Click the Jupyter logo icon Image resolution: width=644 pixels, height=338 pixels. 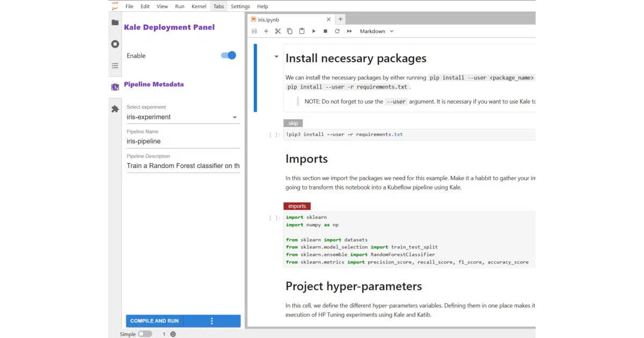tap(115, 6)
